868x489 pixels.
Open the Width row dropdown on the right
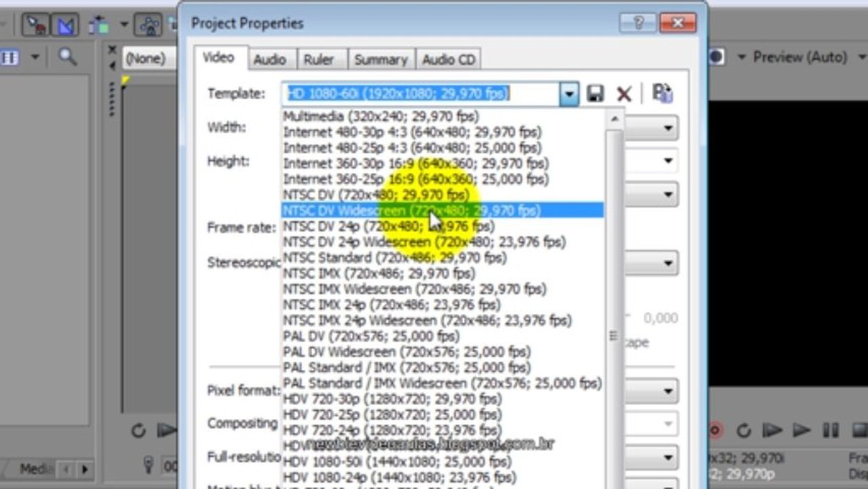[668, 127]
